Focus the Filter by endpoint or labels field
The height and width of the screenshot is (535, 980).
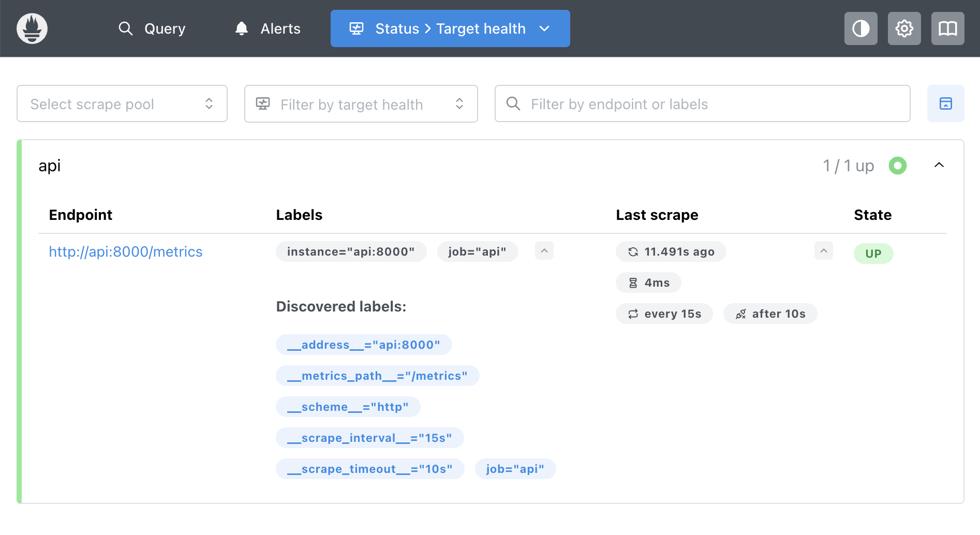(x=702, y=103)
